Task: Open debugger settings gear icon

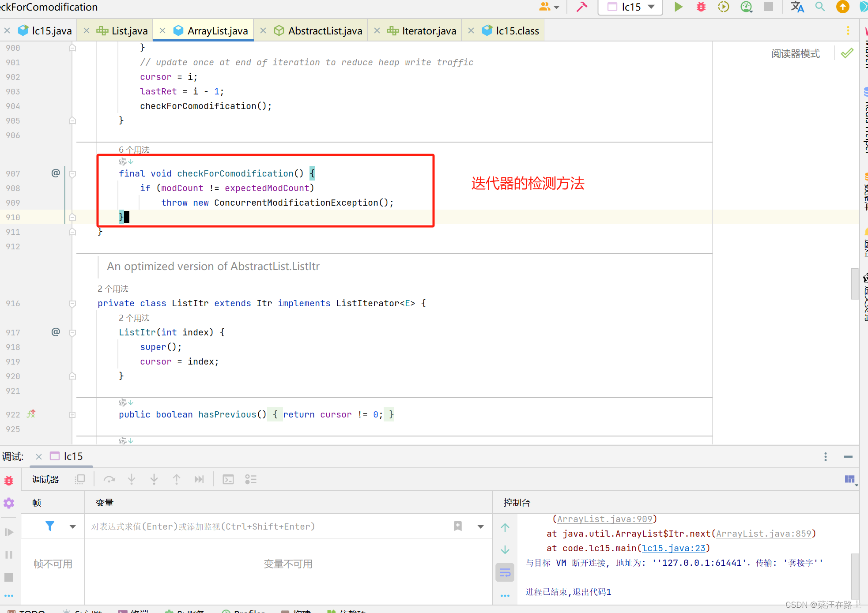Action: tap(9, 503)
